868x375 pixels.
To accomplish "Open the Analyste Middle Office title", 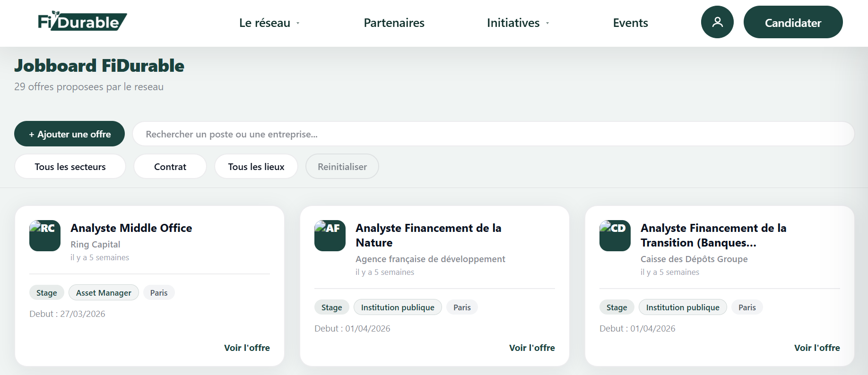I will point(131,228).
